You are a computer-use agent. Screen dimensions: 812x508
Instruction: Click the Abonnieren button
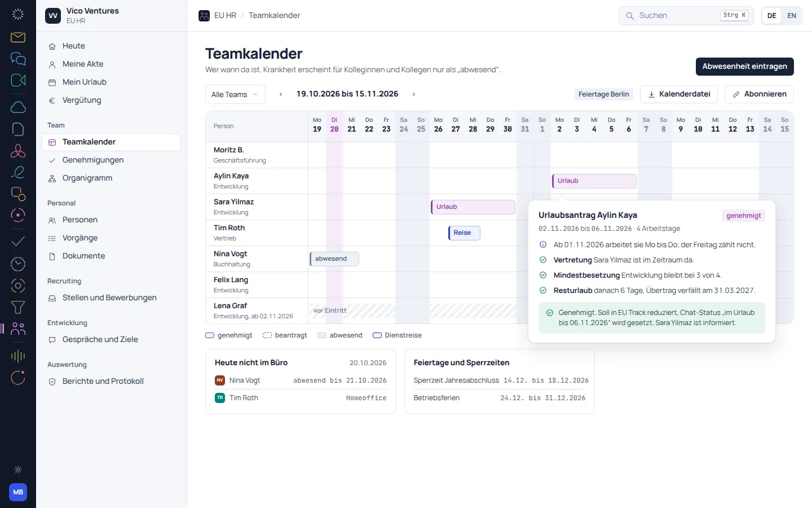(x=759, y=94)
